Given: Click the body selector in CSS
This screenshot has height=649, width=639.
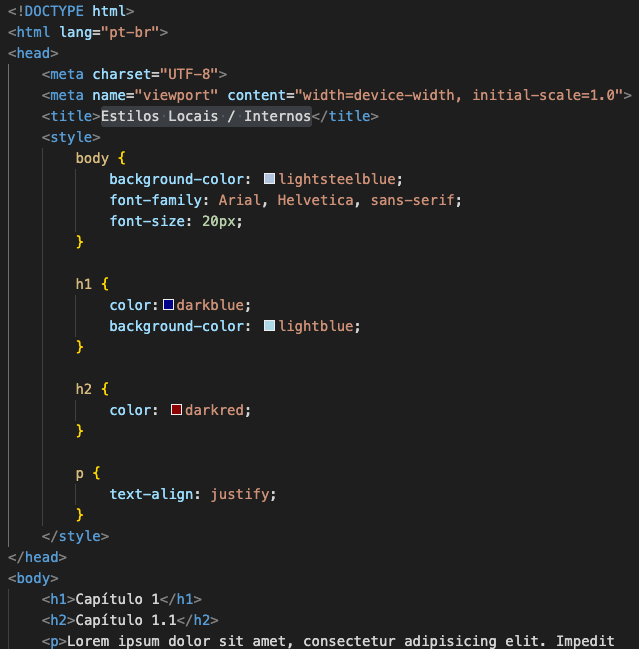Looking at the screenshot, I should pyautogui.click(x=92, y=158).
